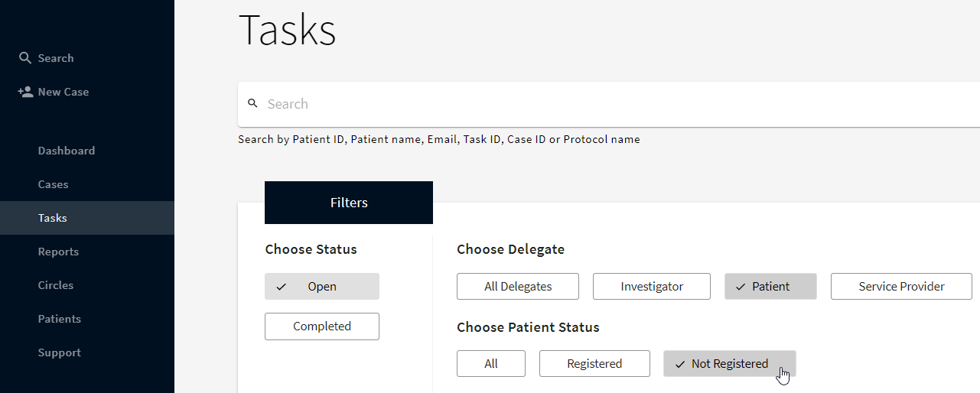
Task: Open the Cases sidebar item
Action: (53, 184)
